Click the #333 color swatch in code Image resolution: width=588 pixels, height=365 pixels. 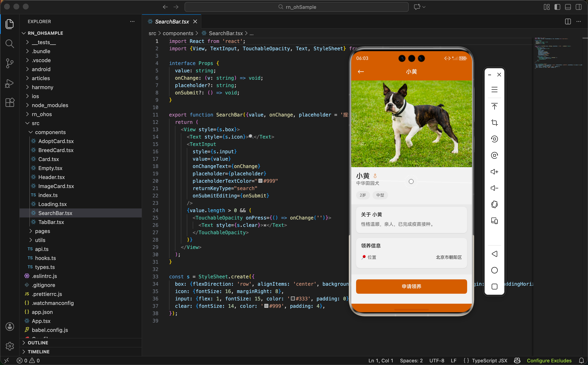pyautogui.click(x=293, y=299)
